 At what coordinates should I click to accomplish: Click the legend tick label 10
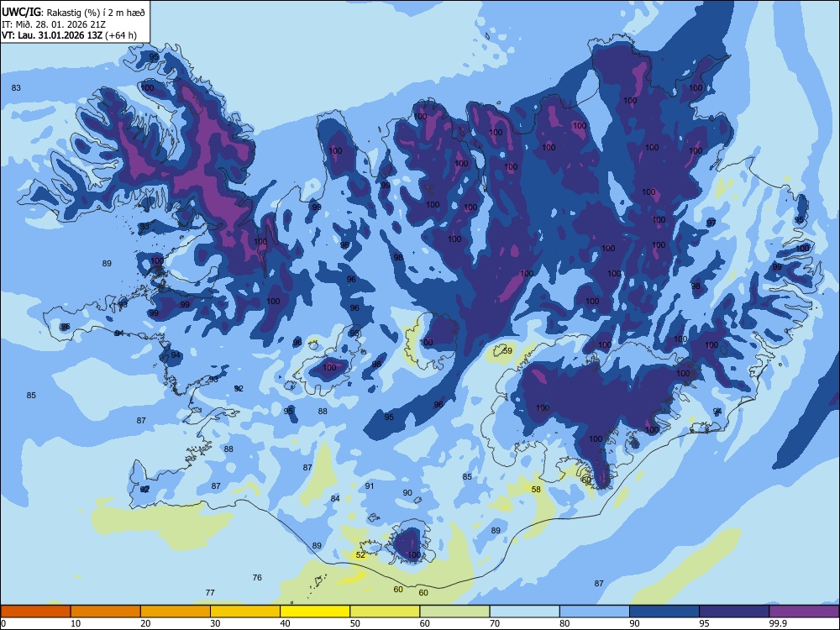pos(76,623)
